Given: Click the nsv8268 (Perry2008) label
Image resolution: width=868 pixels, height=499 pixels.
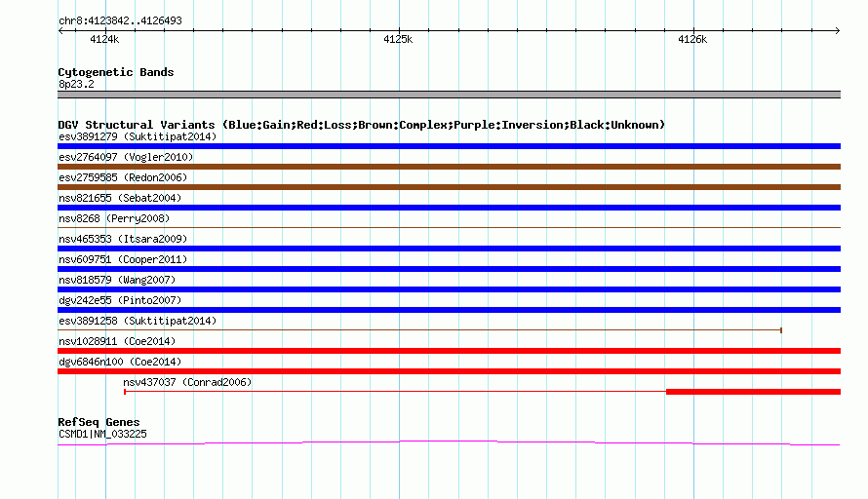Looking at the screenshot, I should point(114,218).
